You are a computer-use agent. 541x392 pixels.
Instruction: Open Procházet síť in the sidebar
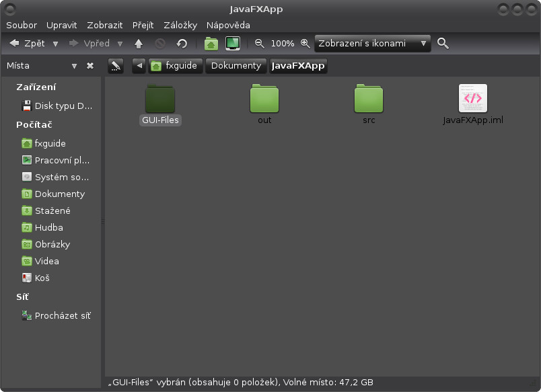tap(57, 316)
